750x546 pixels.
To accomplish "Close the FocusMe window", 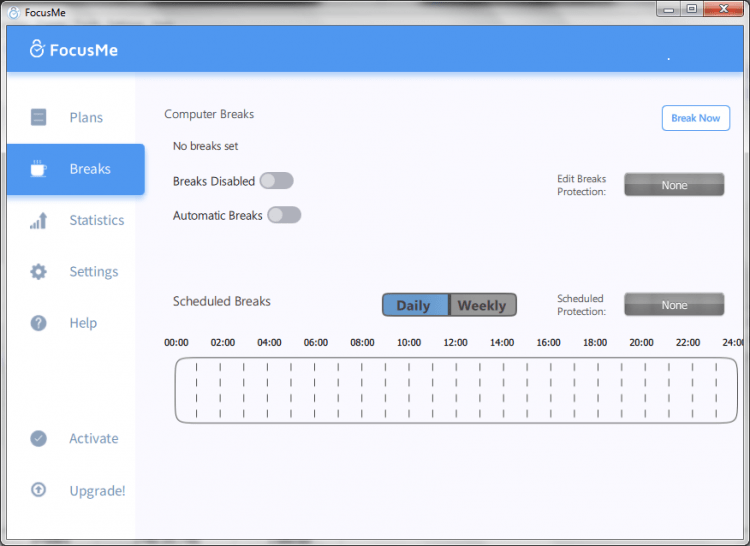I will point(723,9).
